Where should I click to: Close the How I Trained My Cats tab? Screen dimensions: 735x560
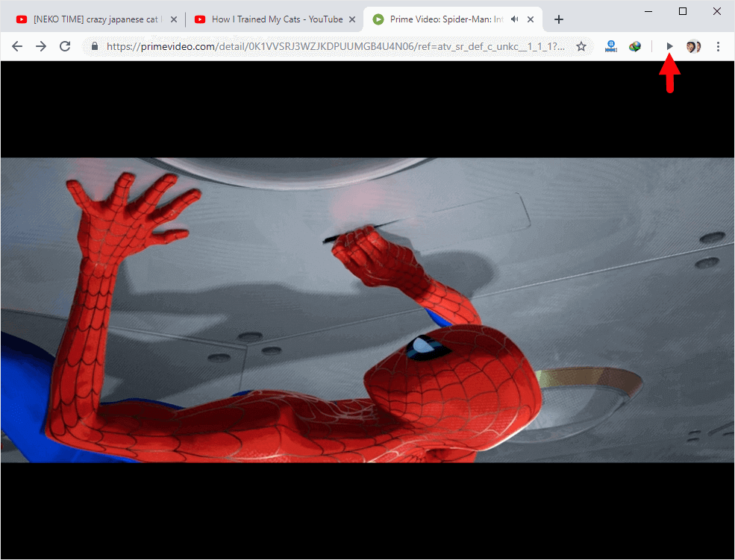pyautogui.click(x=352, y=19)
